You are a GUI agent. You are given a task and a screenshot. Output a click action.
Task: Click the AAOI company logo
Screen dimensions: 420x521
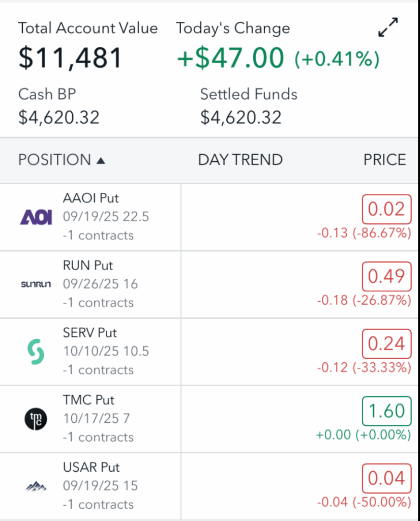(x=36, y=217)
